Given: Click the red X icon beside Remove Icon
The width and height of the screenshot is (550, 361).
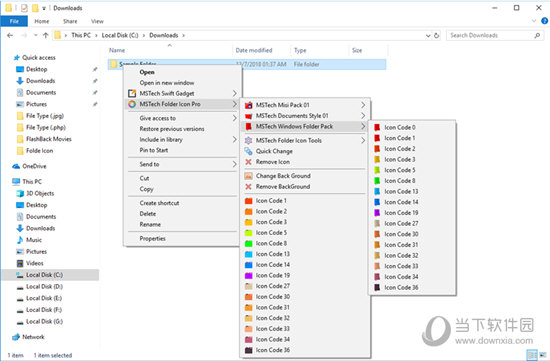Looking at the screenshot, I should tap(248, 162).
